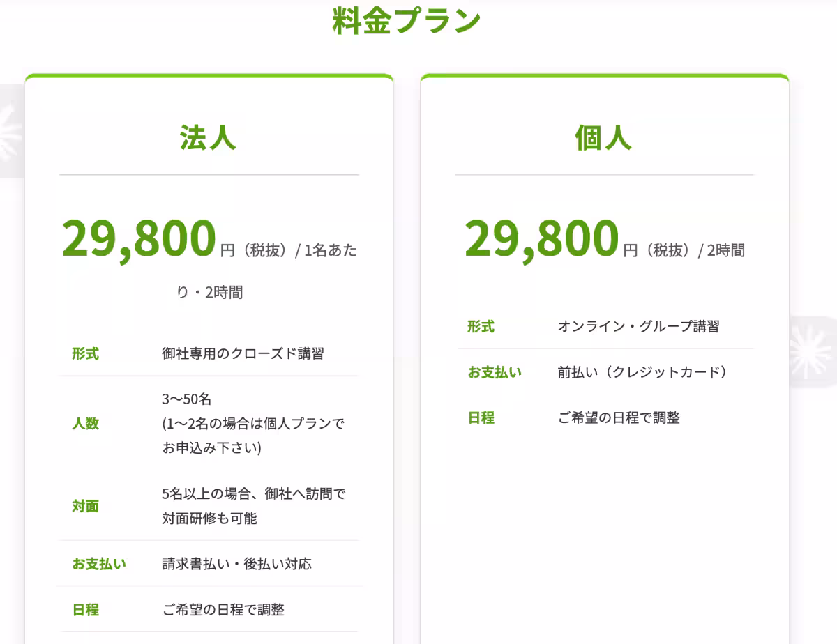The image size is (837, 644).
Task: Click the お支払い label in 個人 plan
Action: tap(494, 372)
